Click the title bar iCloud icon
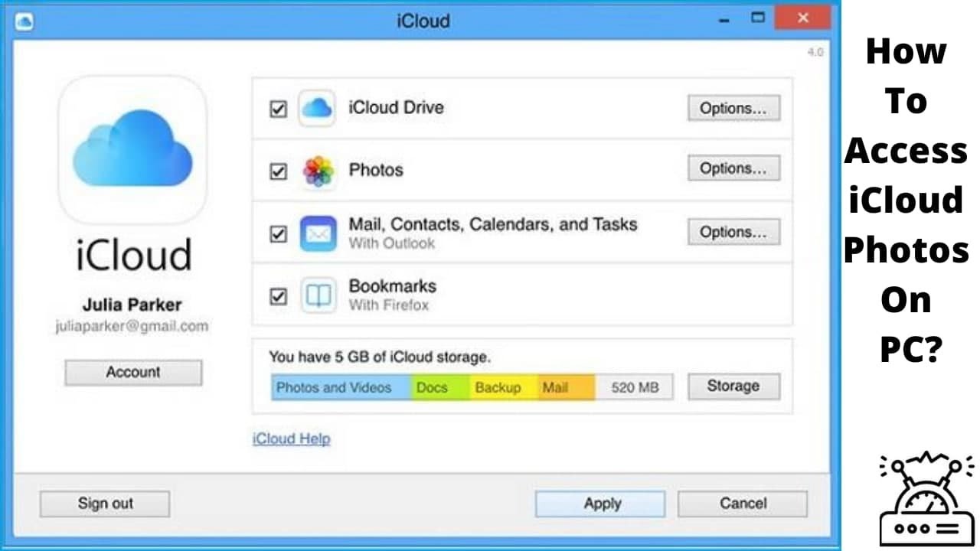The height and width of the screenshot is (551, 980). click(24, 20)
